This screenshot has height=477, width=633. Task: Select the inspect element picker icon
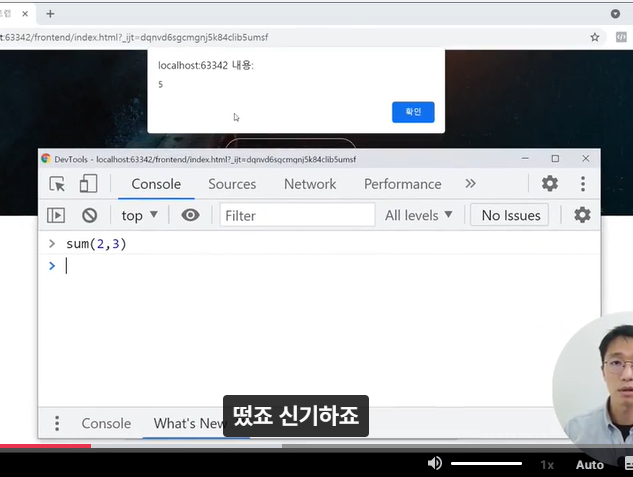coord(57,184)
